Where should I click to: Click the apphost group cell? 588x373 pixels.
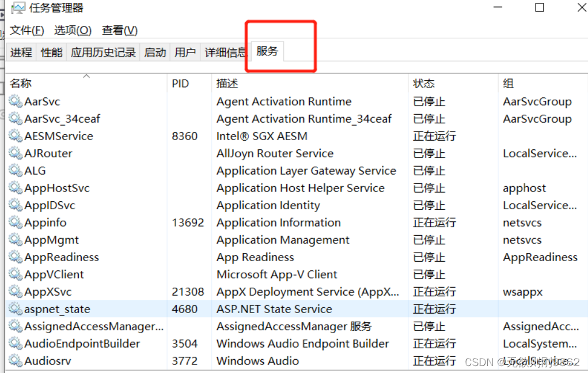[524, 187]
